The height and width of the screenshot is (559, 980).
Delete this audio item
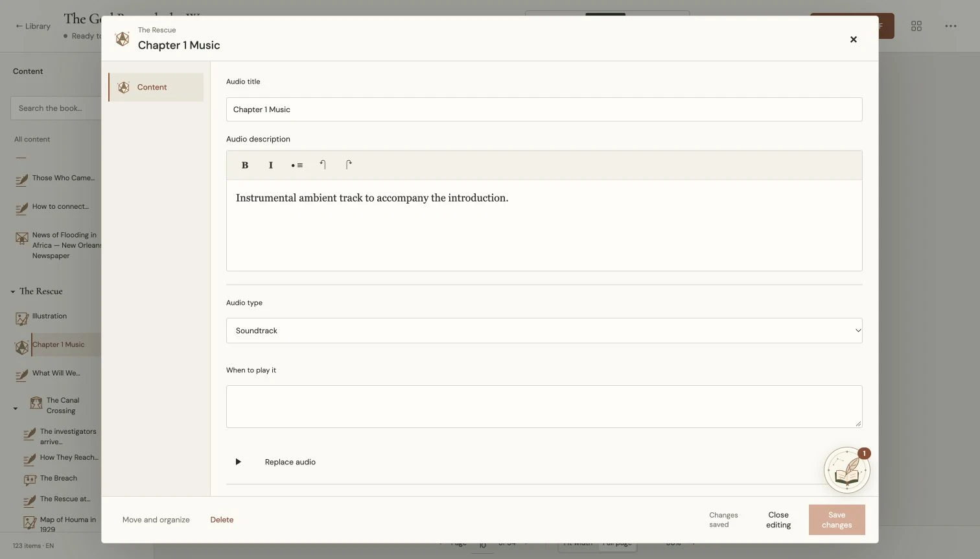pyautogui.click(x=222, y=519)
